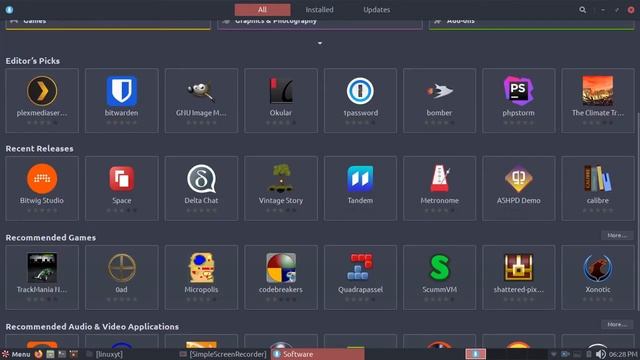
Task: Open the Games category
Action: (108, 24)
